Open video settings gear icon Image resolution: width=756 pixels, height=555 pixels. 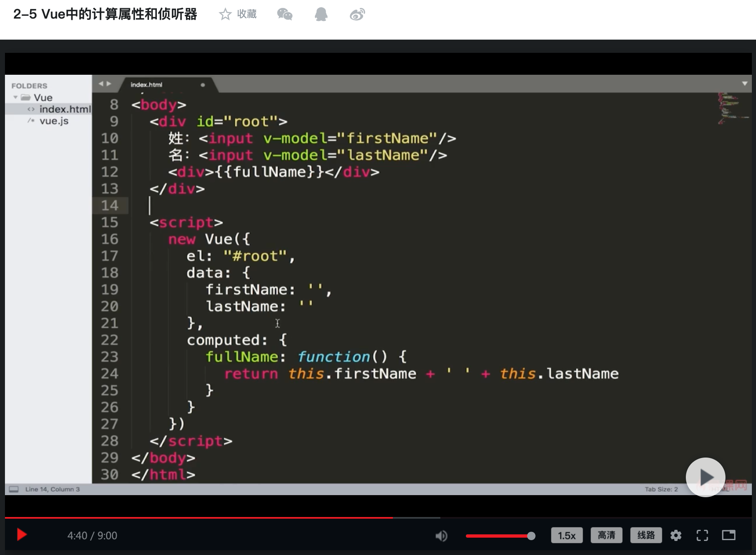click(x=676, y=536)
